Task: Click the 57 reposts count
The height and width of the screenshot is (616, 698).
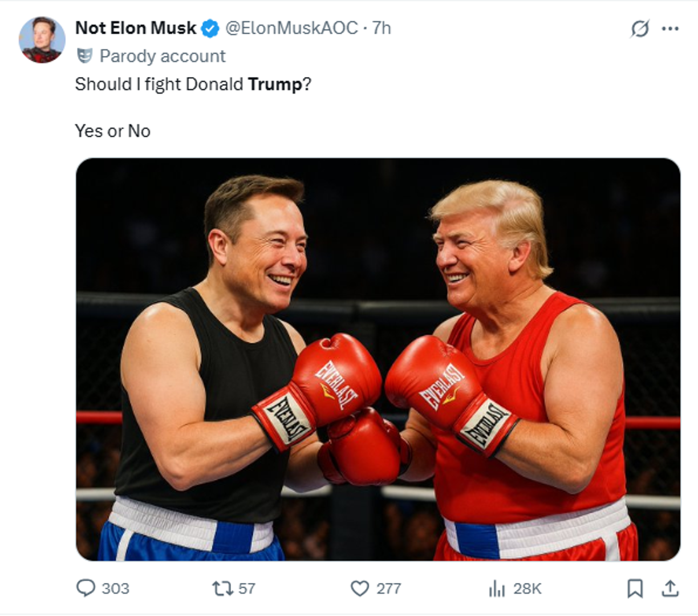Action: 246,589
